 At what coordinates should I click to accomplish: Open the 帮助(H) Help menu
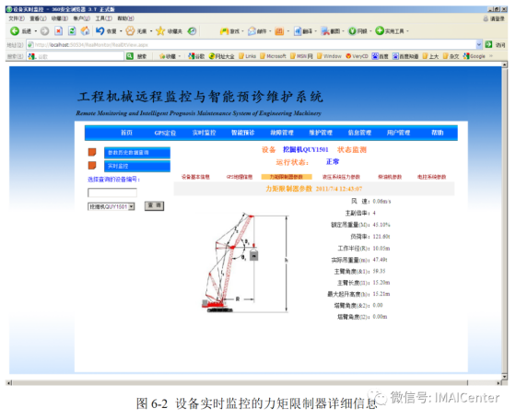coord(125,18)
